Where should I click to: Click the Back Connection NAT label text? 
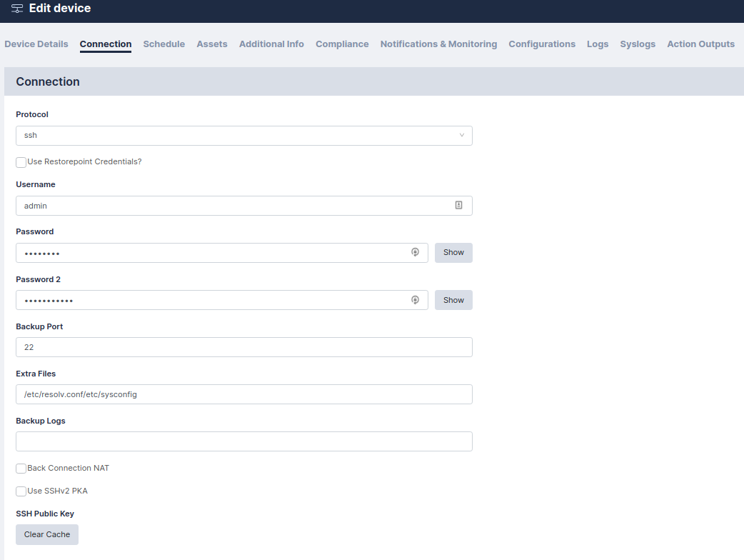point(69,468)
